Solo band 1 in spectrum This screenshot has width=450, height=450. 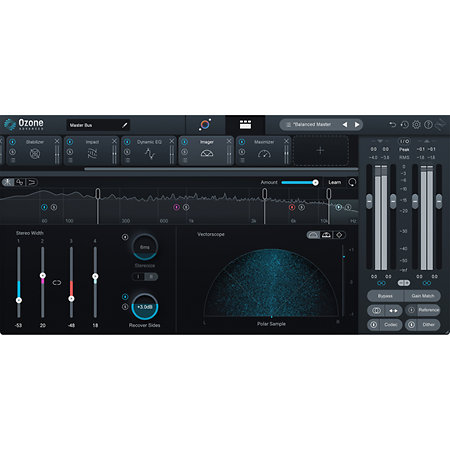pyautogui.click(x=54, y=207)
